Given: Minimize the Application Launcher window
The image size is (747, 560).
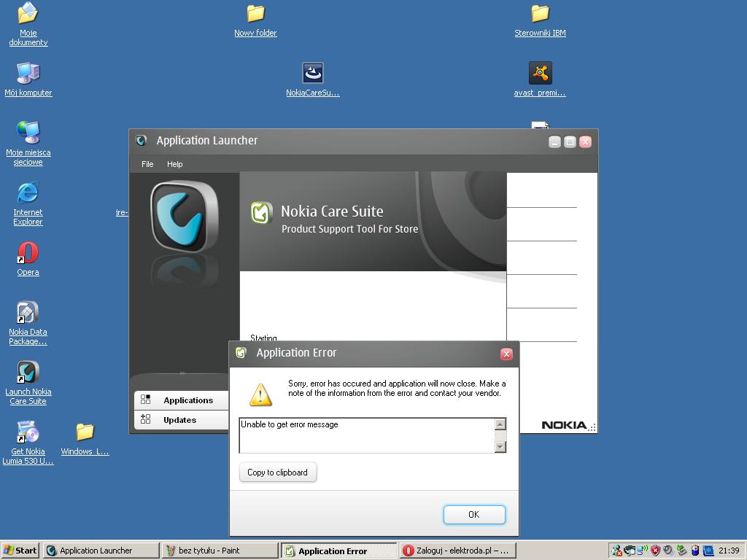Looking at the screenshot, I should pyautogui.click(x=554, y=141).
